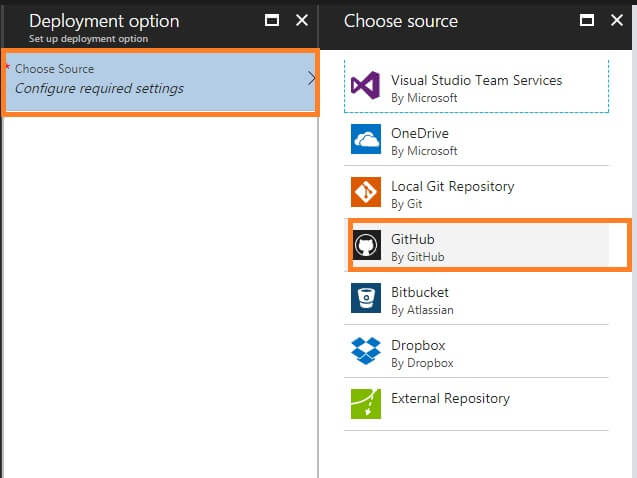Click 'By Git' subtitle text
637x478 pixels.
coord(406,203)
